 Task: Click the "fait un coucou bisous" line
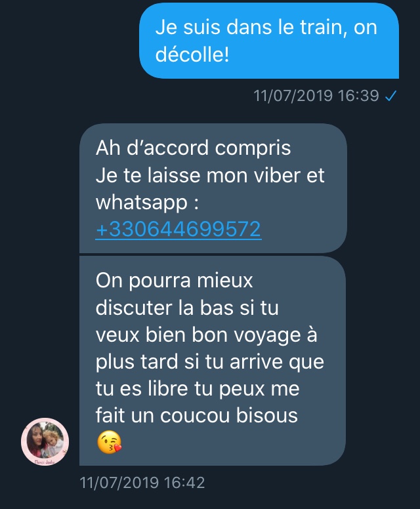tap(196, 415)
